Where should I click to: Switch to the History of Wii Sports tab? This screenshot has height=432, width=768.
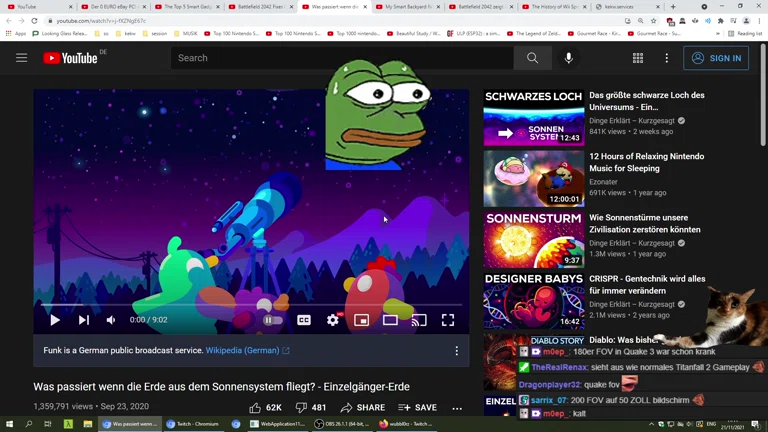coord(554,7)
